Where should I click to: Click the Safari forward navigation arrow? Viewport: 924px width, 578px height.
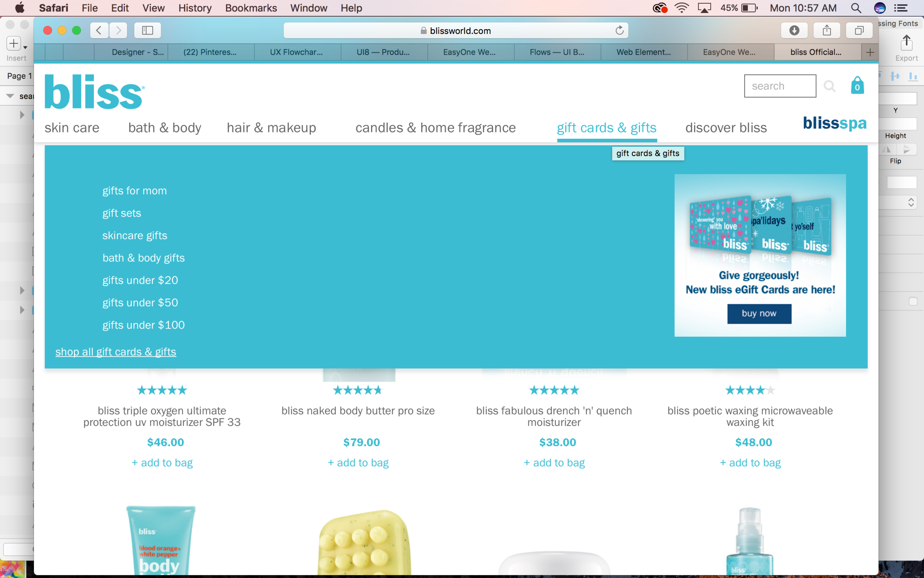pos(118,30)
